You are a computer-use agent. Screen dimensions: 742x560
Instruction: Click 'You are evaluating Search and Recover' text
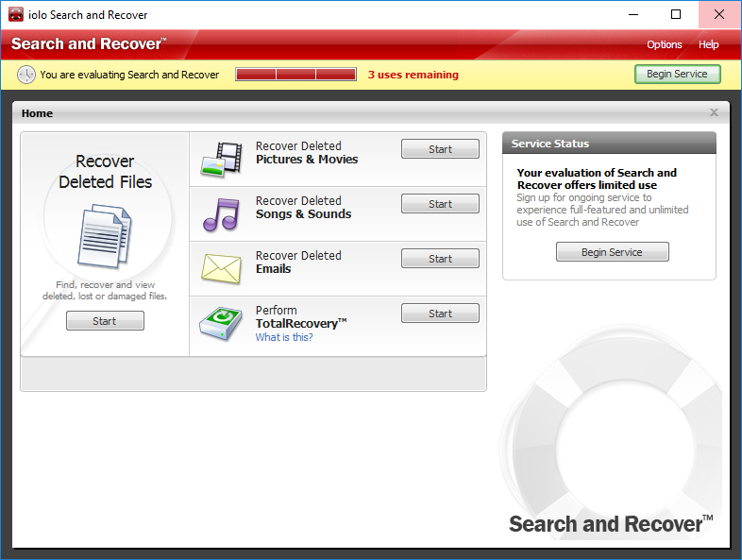(x=129, y=75)
